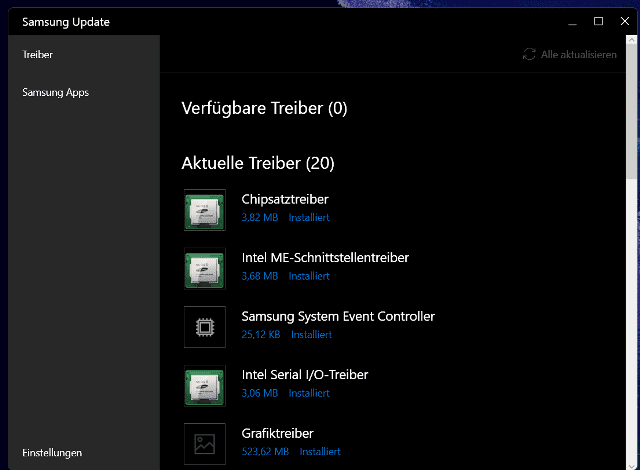Click Installiert under Intel Serial I/O-Treiber

(309, 393)
